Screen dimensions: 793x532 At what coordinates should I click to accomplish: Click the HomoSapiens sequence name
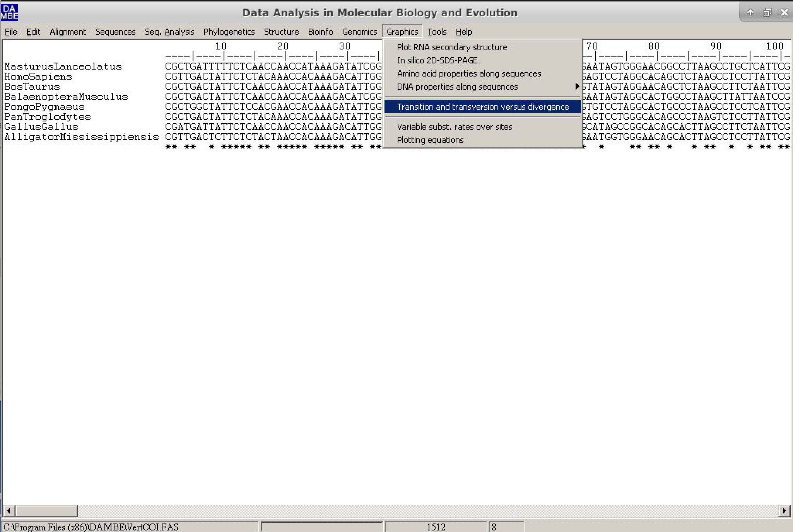[38, 77]
